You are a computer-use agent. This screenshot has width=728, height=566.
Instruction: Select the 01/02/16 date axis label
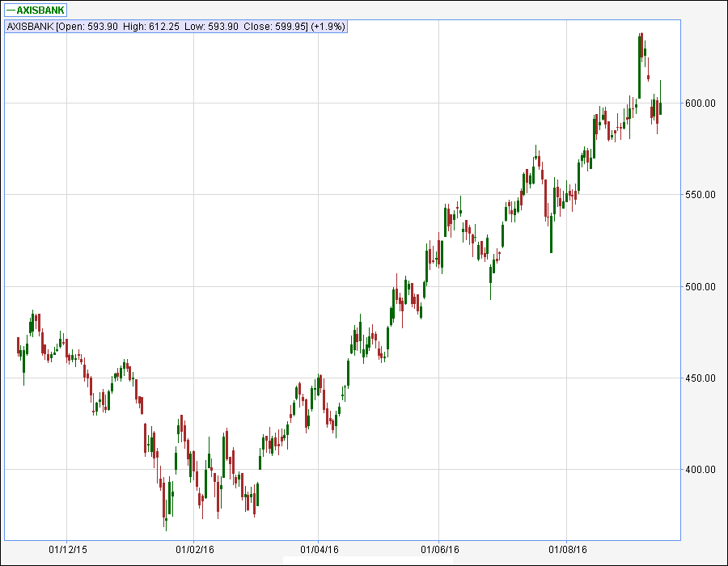[x=193, y=549]
